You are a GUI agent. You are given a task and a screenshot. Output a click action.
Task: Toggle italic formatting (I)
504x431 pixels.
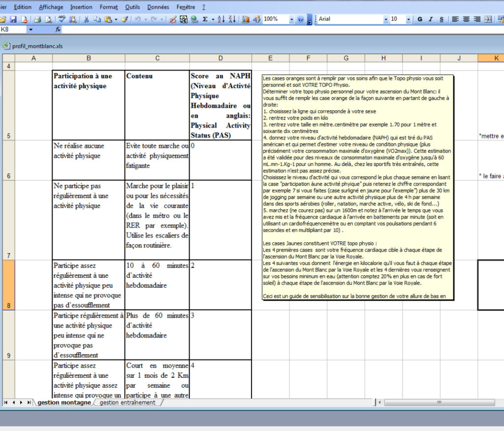(x=431, y=19)
